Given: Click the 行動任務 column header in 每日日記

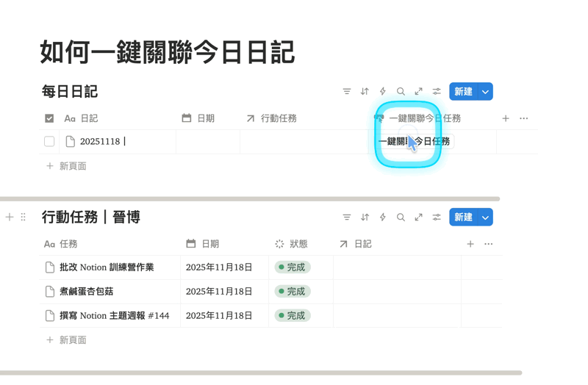Looking at the screenshot, I should (x=278, y=118).
